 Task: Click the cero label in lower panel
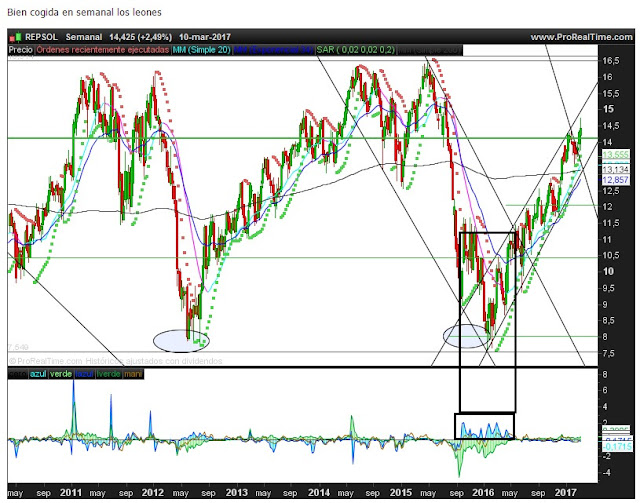[x=18, y=374]
